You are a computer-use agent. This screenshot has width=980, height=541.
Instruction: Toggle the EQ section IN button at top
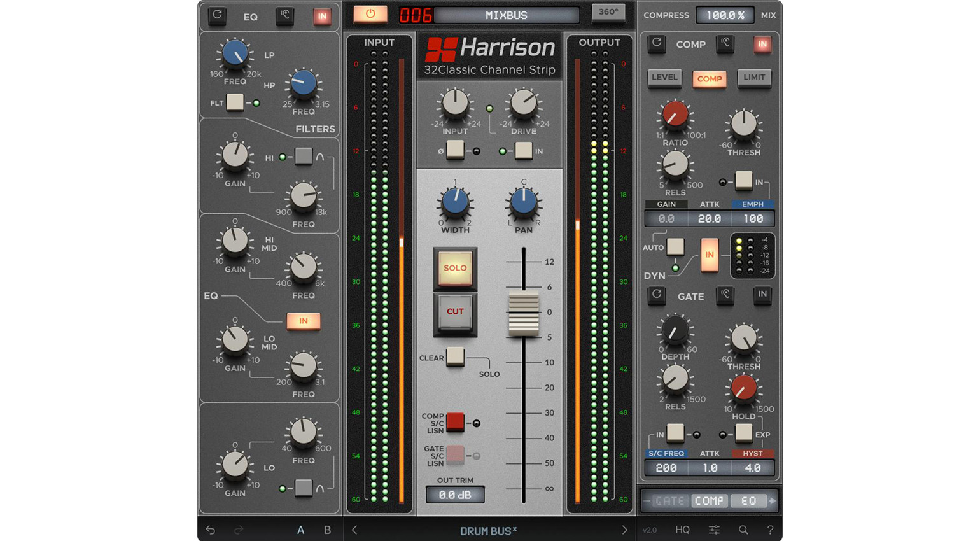[x=322, y=17]
